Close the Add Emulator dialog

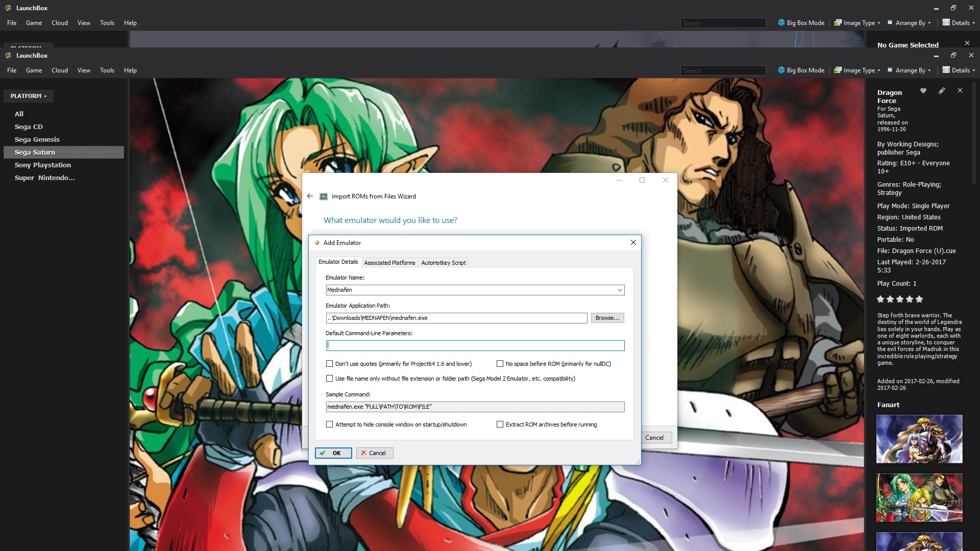click(633, 242)
